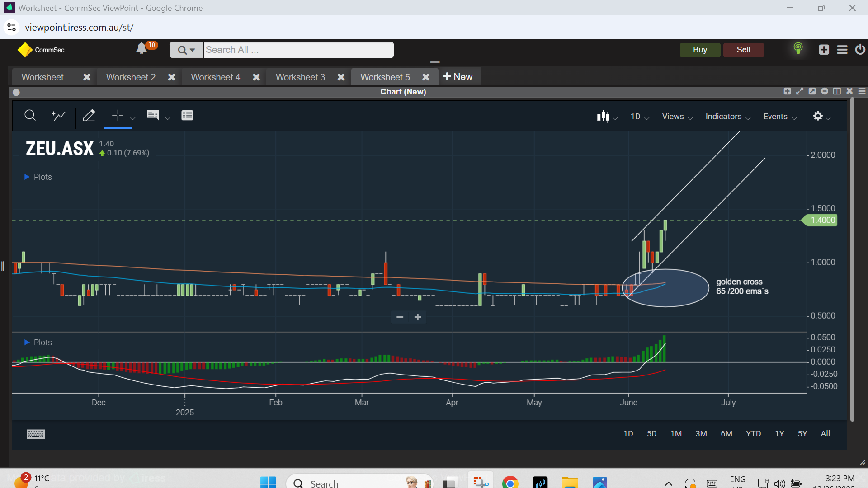Open the notifications bell with 10 alerts
Image resolution: width=868 pixels, height=488 pixels.
click(x=142, y=48)
